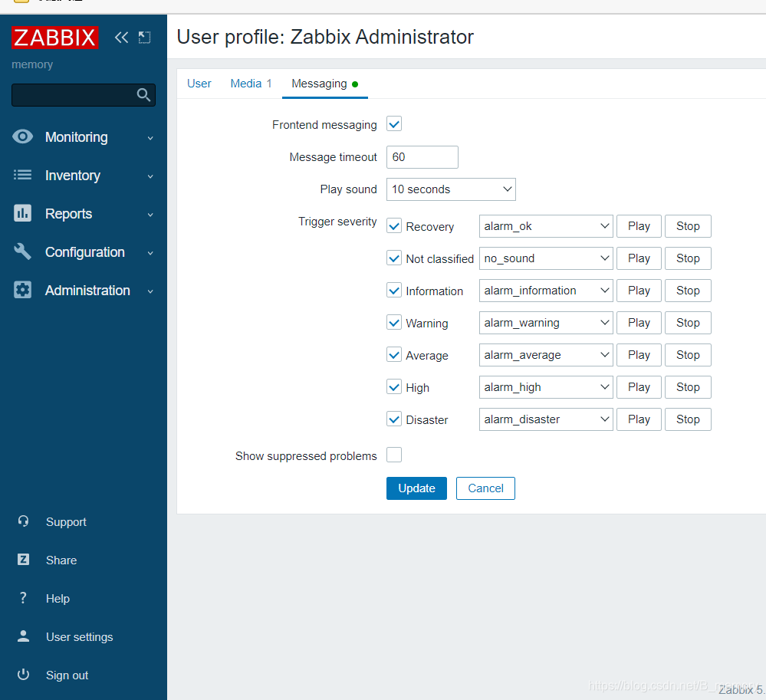The height and width of the screenshot is (700, 766).
Task: Click the Help question mark icon
Action: tap(23, 597)
